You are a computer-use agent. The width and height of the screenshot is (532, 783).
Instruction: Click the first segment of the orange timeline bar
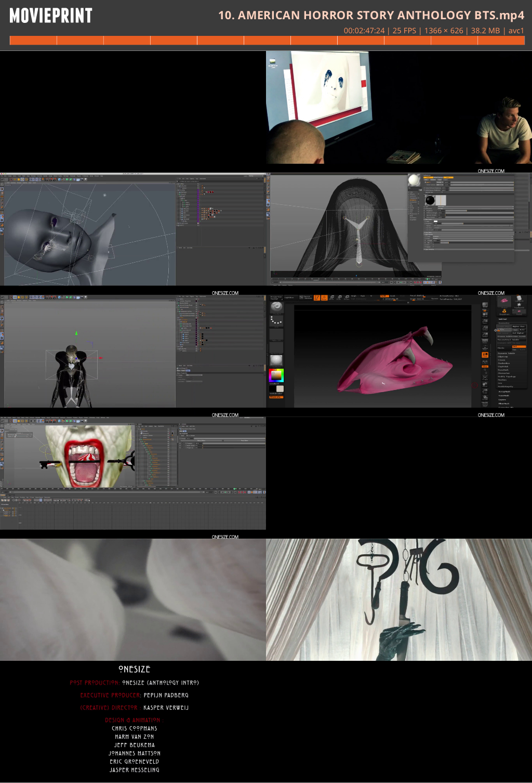tap(33, 41)
